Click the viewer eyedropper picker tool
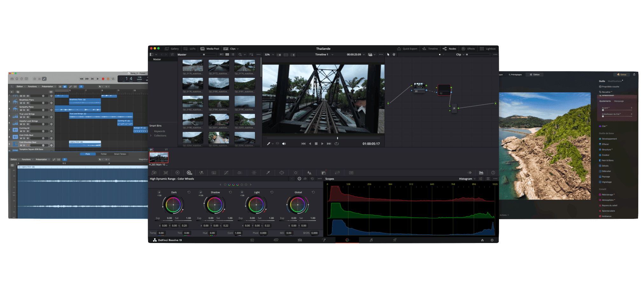 [269, 144]
